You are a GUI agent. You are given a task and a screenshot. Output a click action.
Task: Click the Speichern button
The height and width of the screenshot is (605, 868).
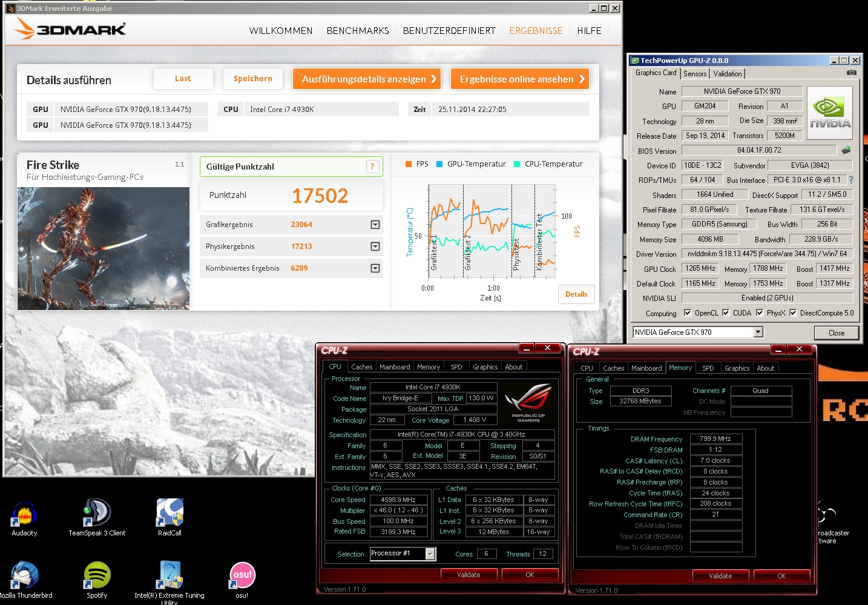point(253,79)
